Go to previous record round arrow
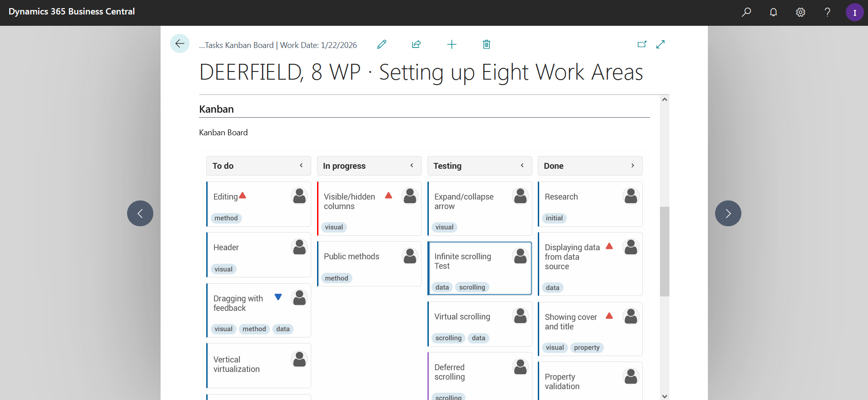This screenshot has height=400, width=868. pos(140,213)
